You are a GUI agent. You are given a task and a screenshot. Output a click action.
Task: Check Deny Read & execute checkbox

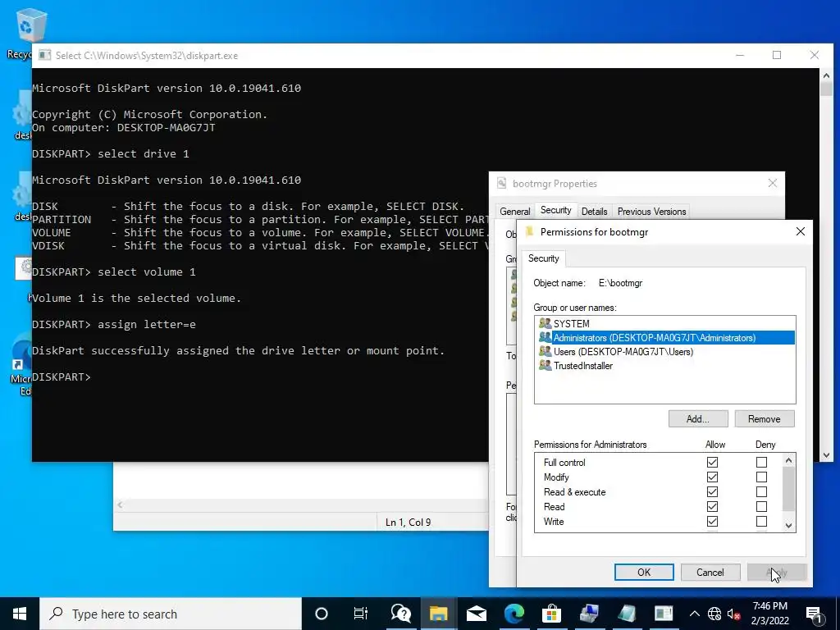[x=761, y=492]
